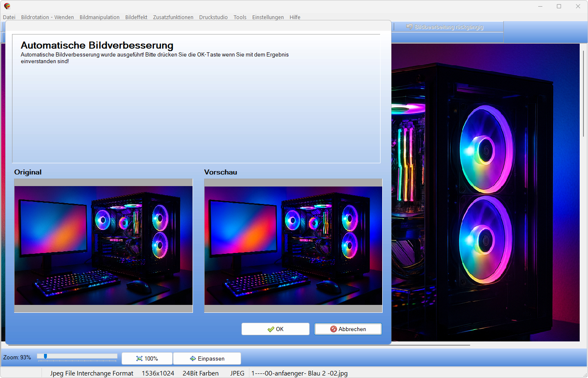Image resolution: width=588 pixels, height=378 pixels.
Task: Maximize the application window
Action: pyautogui.click(x=559, y=6)
